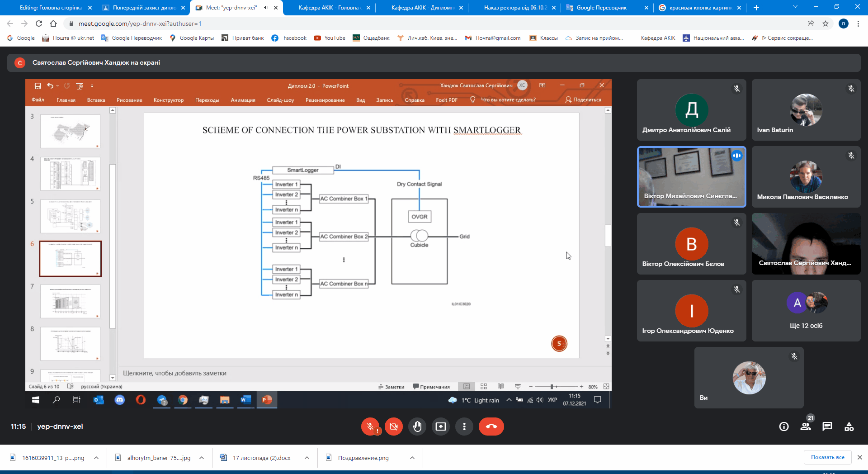Expand options for 17 листопада (2).docx download

[307, 458]
